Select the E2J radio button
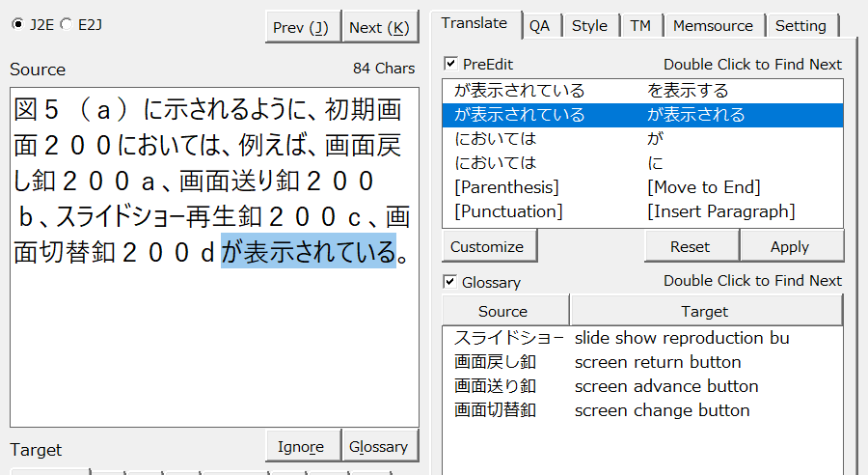This screenshot has height=475, width=868. pyautogui.click(x=66, y=24)
